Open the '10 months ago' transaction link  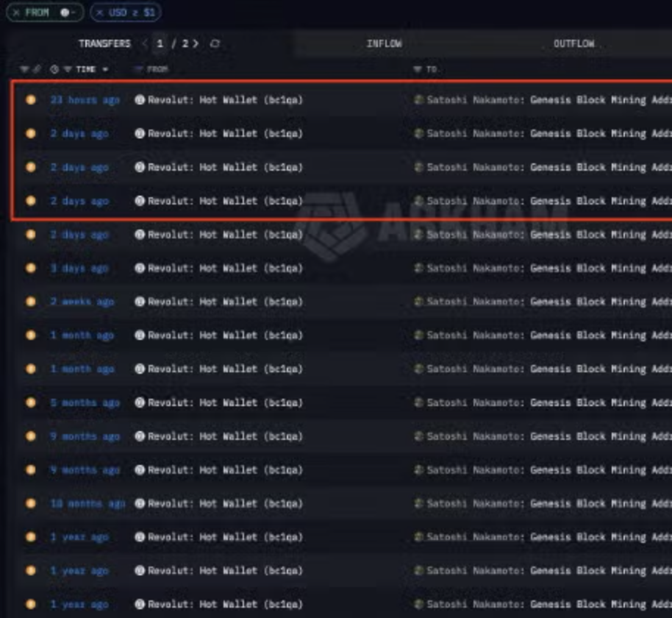[x=87, y=503]
